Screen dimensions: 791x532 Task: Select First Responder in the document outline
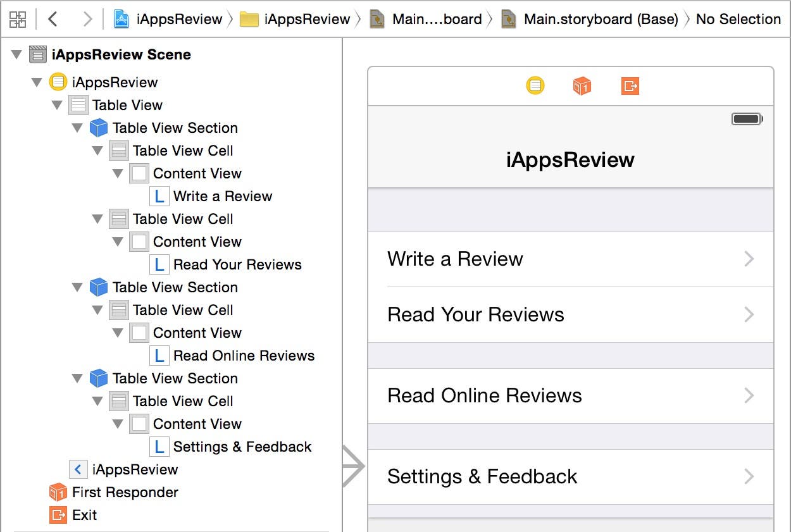(x=125, y=492)
